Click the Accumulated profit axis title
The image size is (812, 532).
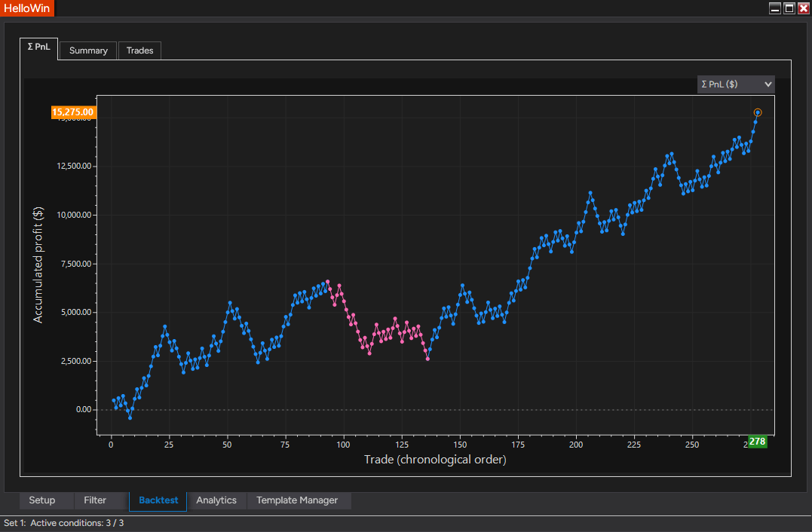38,265
